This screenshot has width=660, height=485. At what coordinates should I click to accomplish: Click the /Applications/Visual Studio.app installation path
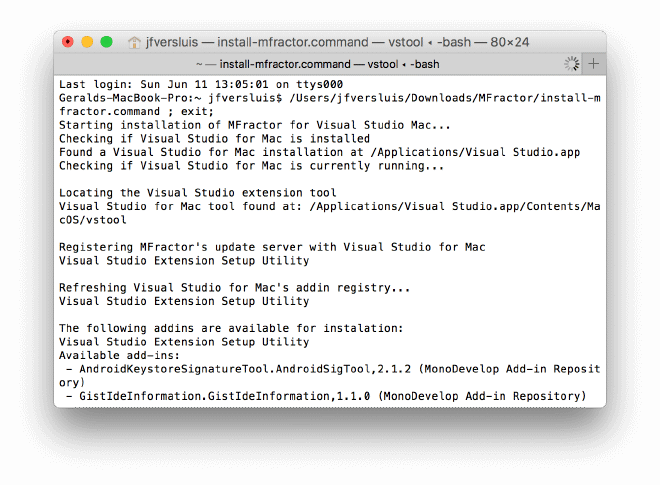[x=476, y=152]
